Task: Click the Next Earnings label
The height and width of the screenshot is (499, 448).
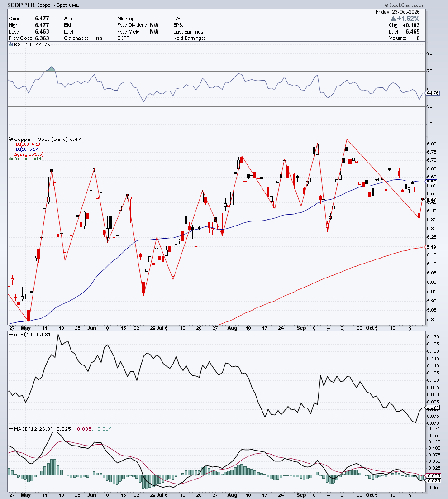Action: [189, 38]
